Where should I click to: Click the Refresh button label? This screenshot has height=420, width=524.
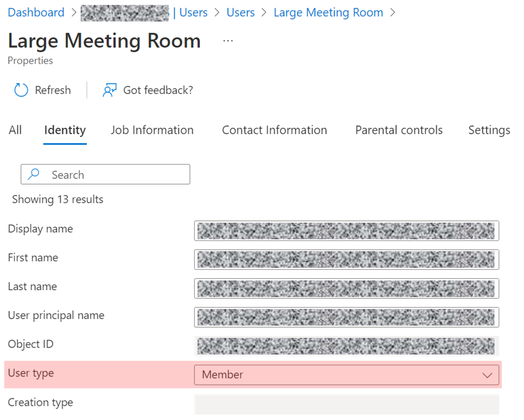[x=53, y=90]
